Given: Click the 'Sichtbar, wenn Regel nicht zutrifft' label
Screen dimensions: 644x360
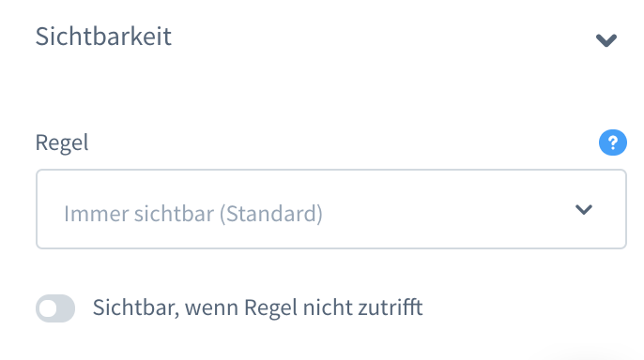Looking at the screenshot, I should tap(257, 307).
